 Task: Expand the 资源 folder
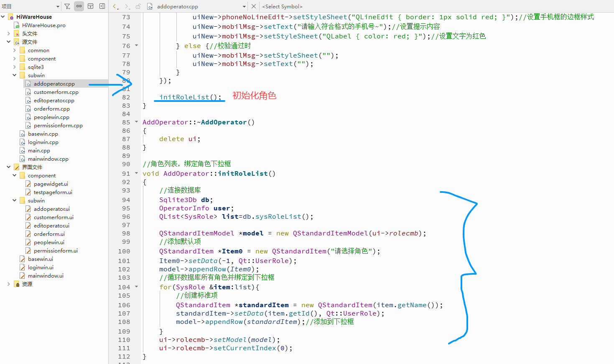click(x=9, y=284)
